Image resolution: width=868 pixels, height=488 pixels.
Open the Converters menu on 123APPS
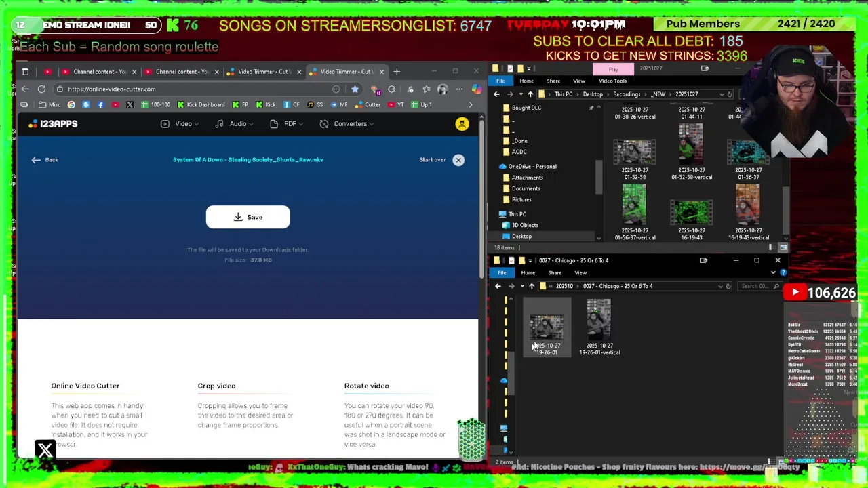click(347, 124)
